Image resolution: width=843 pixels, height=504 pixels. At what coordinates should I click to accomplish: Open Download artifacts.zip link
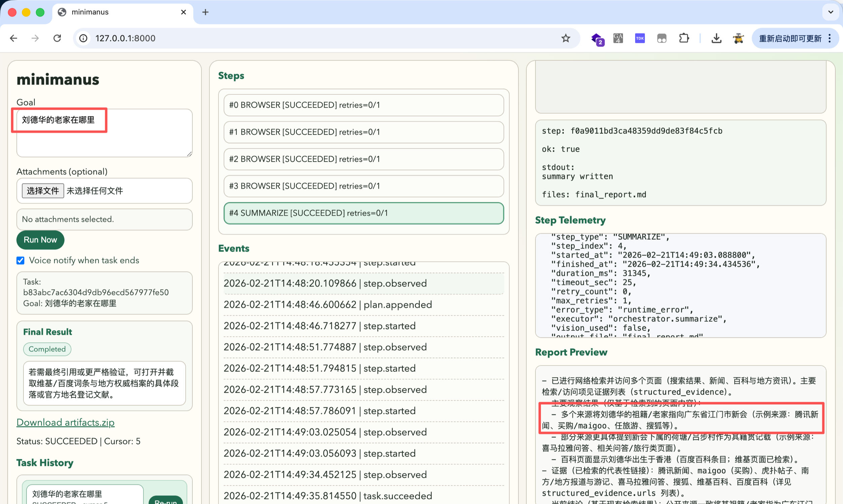point(66,422)
